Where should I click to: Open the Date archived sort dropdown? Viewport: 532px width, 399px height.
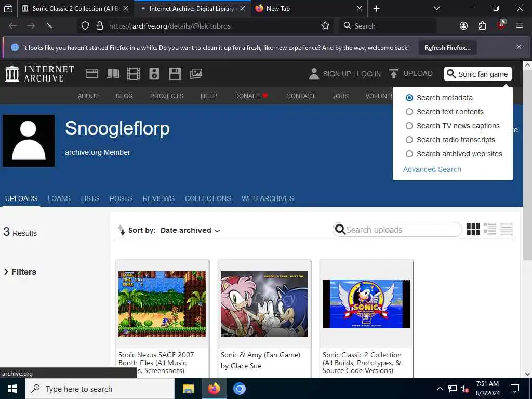(x=190, y=230)
